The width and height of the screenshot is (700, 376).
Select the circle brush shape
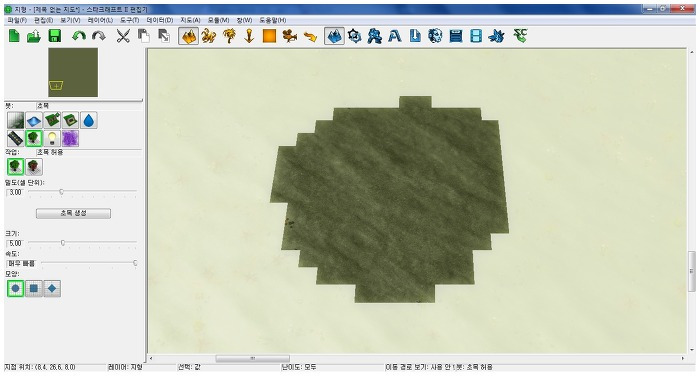click(16, 288)
